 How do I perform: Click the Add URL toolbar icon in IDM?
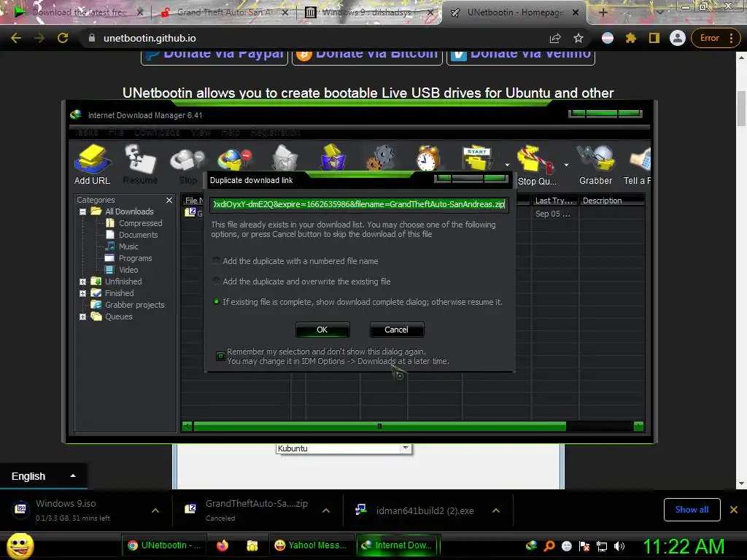click(x=92, y=164)
